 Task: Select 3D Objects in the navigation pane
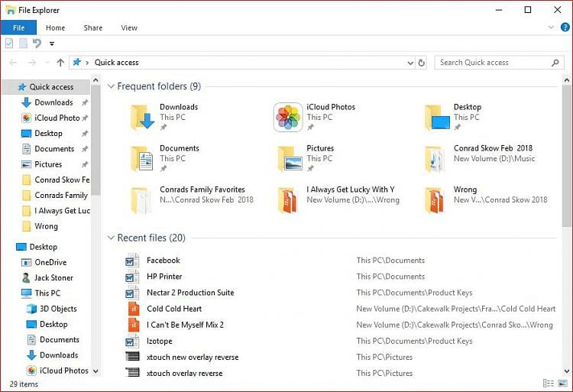[x=58, y=309]
